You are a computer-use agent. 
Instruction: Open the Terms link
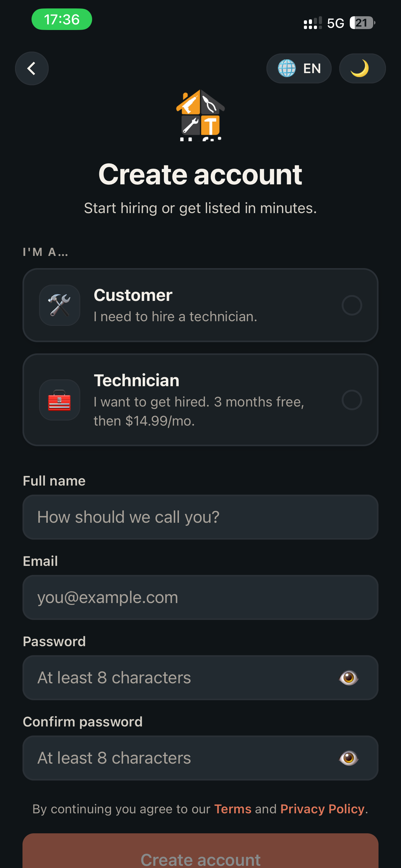pyautogui.click(x=233, y=809)
